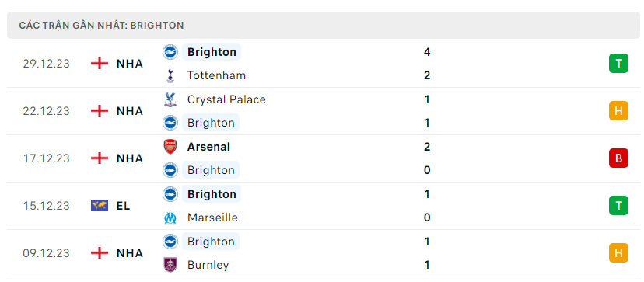Screen dimensions: 644x282
Task: Click the Tottenham club crest icon
Action: click(x=170, y=75)
